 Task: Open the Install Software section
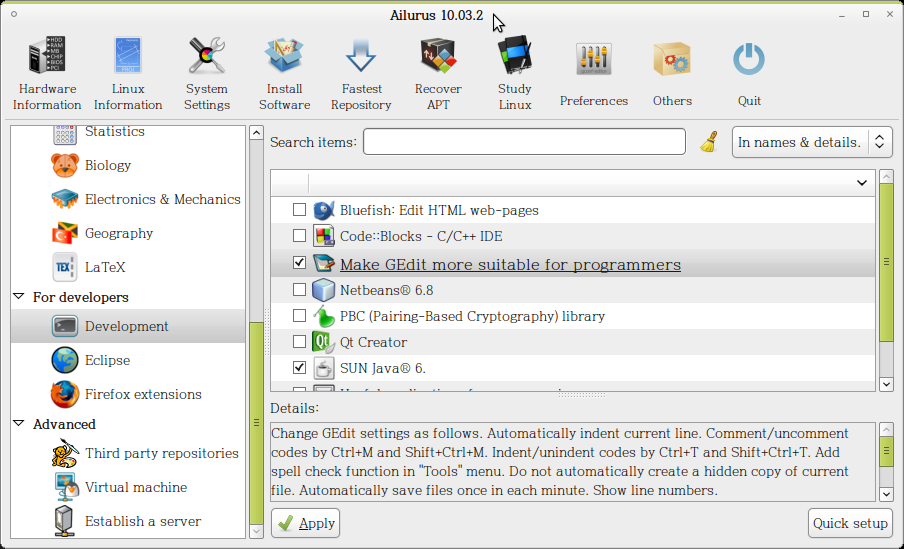pyautogui.click(x=284, y=73)
